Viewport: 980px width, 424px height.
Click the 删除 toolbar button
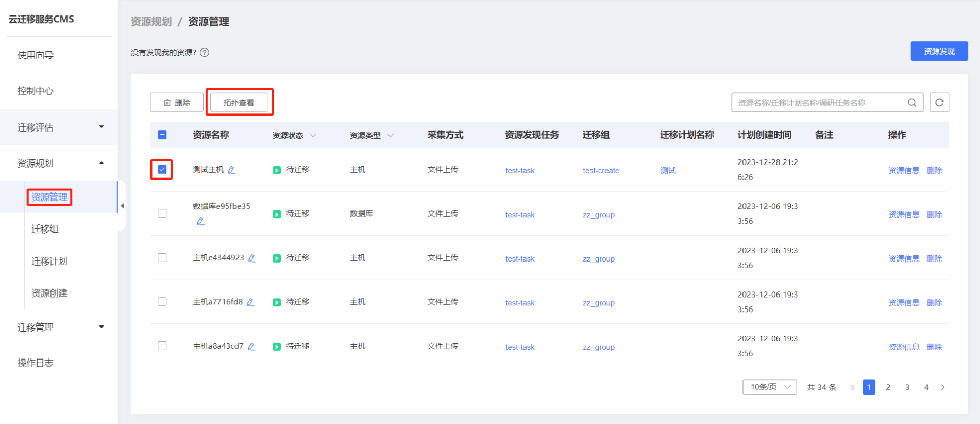point(177,103)
